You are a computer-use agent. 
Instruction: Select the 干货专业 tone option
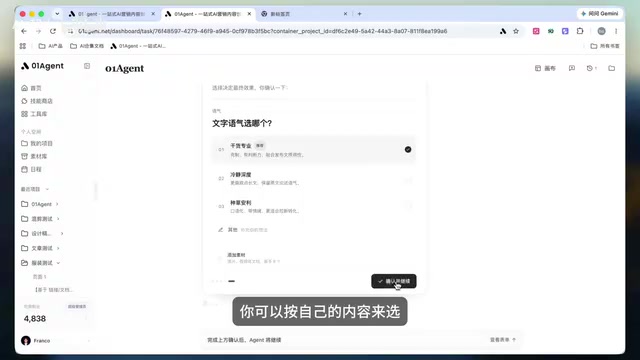313,150
